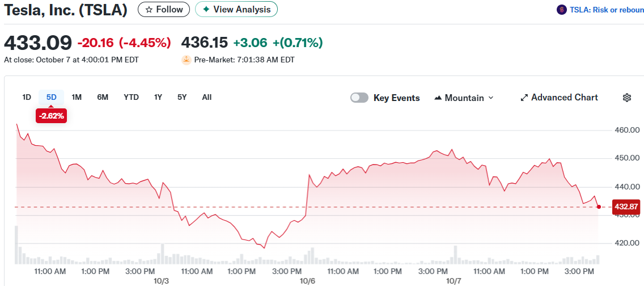Expand the Mountain chart type dropdown
This screenshot has height=286, width=644.
click(491, 98)
